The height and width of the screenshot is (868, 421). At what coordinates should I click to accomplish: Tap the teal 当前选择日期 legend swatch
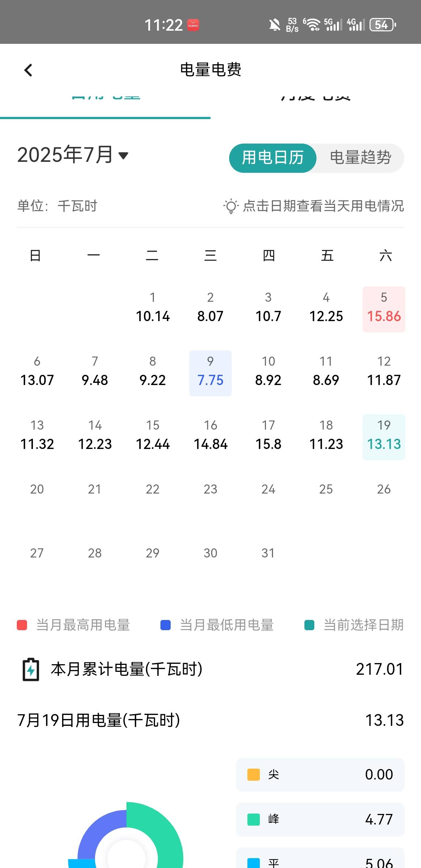click(x=309, y=625)
